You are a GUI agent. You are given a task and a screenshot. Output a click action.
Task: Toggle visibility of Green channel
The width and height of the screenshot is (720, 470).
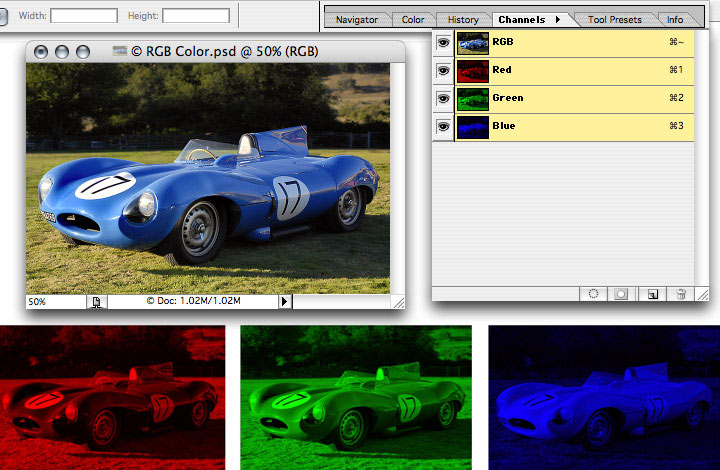[x=443, y=99]
